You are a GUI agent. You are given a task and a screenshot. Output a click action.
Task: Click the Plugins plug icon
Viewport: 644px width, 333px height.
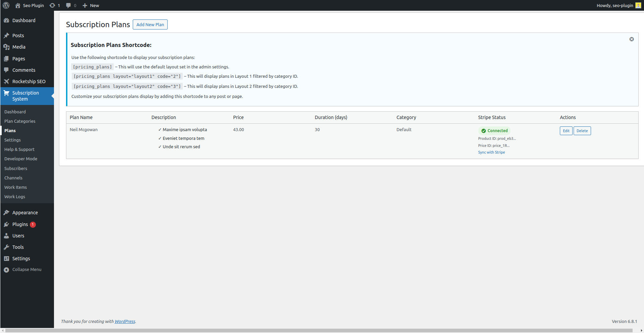[6, 224]
